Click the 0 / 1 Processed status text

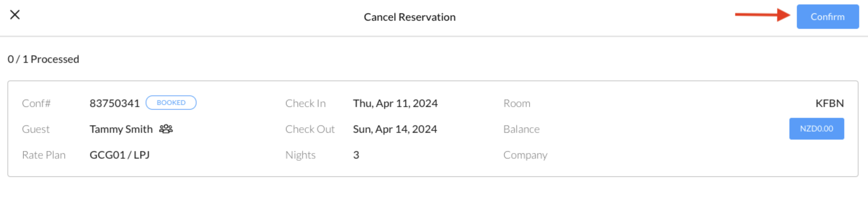point(43,59)
